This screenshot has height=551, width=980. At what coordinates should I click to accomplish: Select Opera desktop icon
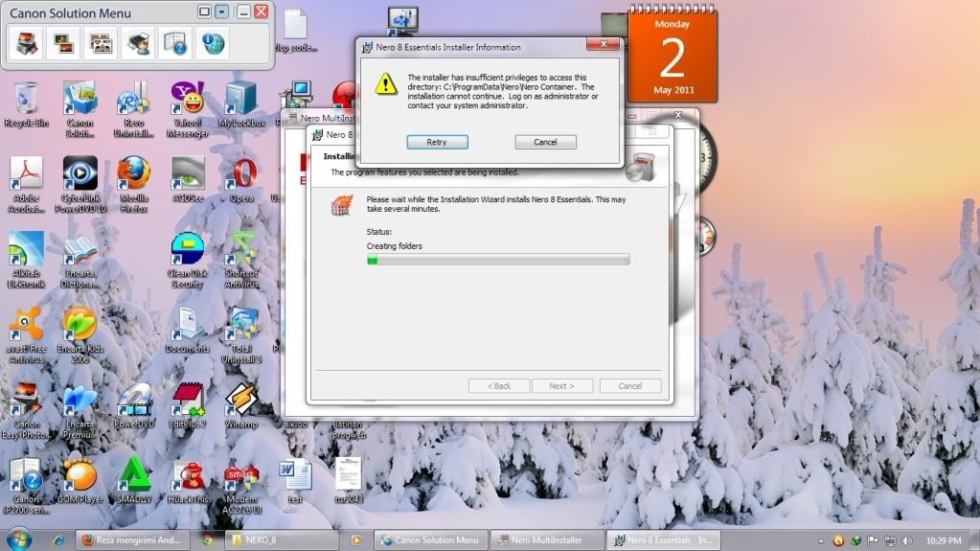tap(241, 180)
